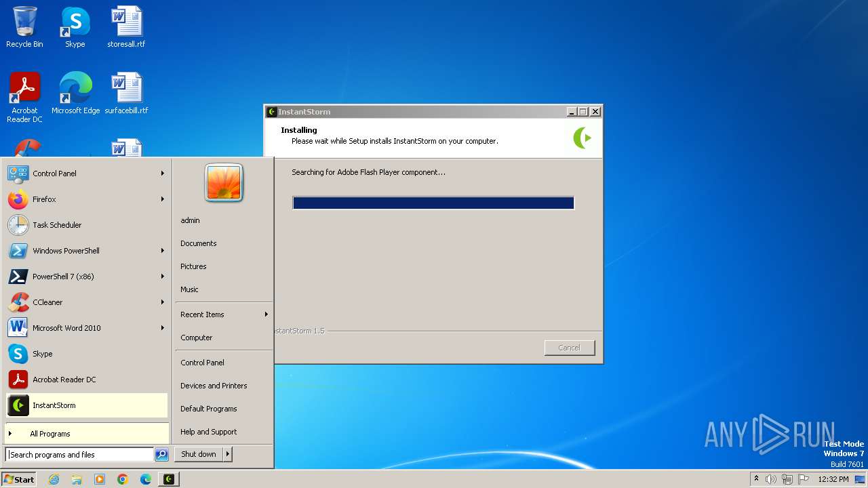The height and width of the screenshot is (488, 868).
Task: Select the storesall.rtf desktop file
Action: click(126, 27)
